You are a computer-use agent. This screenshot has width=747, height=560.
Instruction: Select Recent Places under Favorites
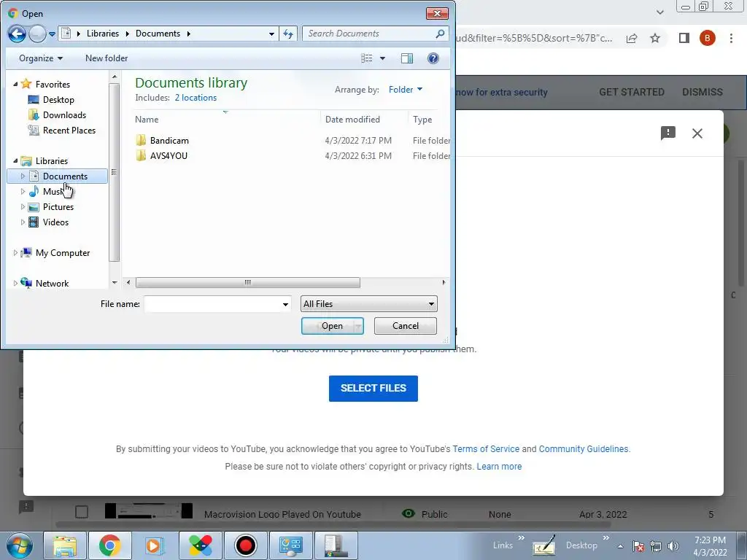coord(69,130)
